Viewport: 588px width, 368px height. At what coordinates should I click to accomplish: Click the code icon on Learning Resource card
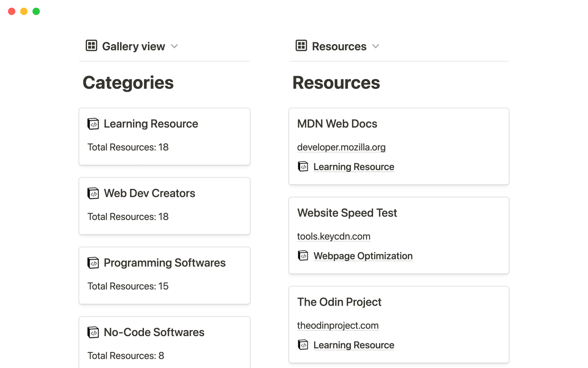coord(93,124)
